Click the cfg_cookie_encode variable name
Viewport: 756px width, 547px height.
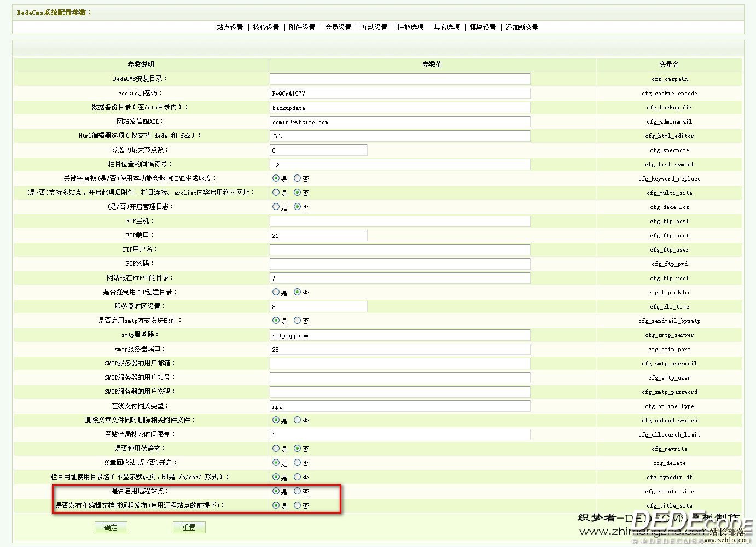pos(669,93)
